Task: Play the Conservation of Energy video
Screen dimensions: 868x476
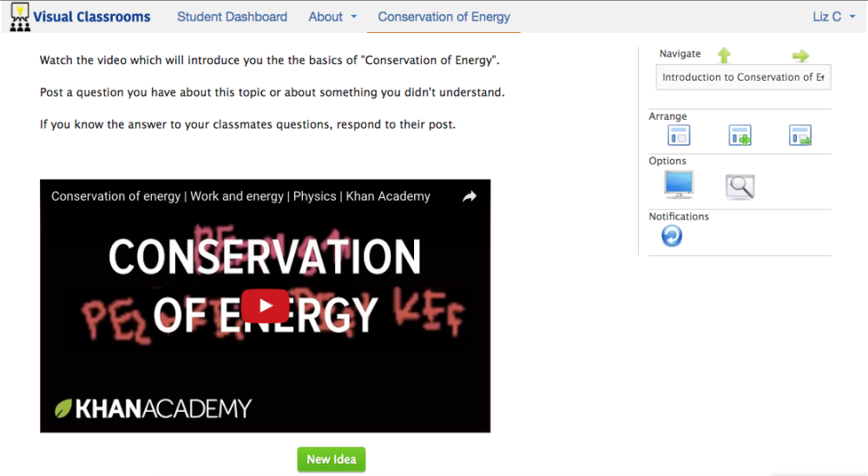Action: (x=265, y=306)
